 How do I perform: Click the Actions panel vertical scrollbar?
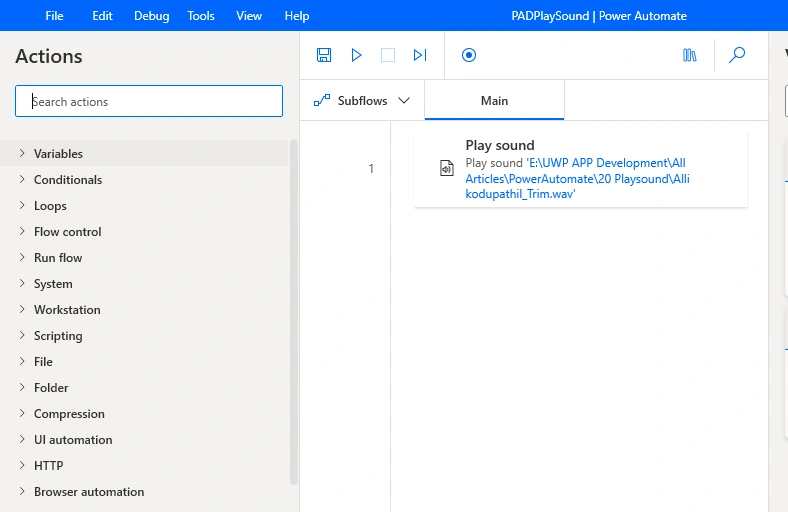tap(294, 312)
